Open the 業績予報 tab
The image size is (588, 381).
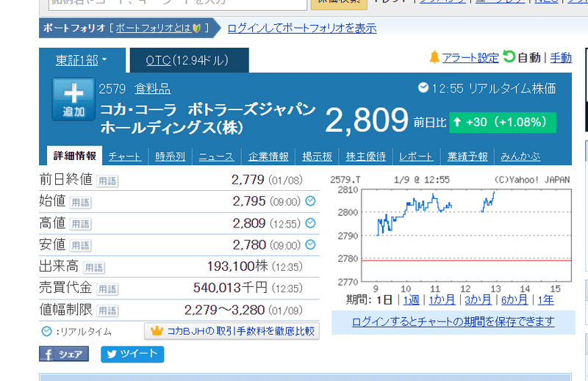point(467,156)
